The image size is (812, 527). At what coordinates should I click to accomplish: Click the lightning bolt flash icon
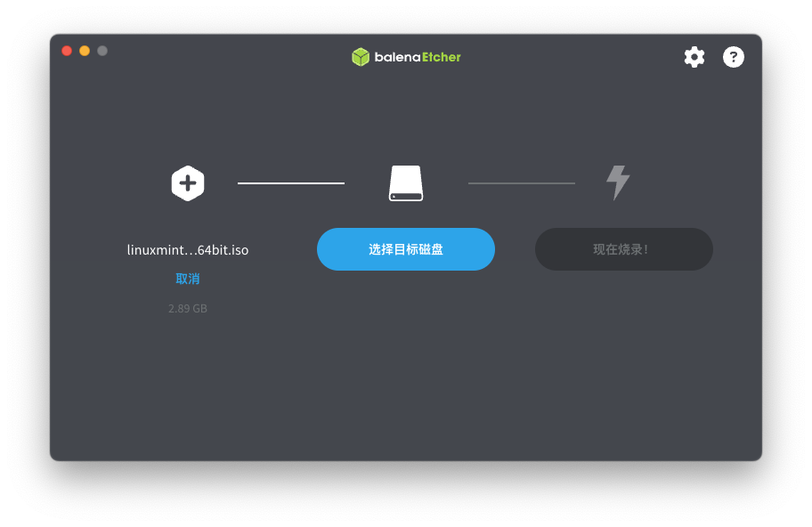click(x=618, y=182)
